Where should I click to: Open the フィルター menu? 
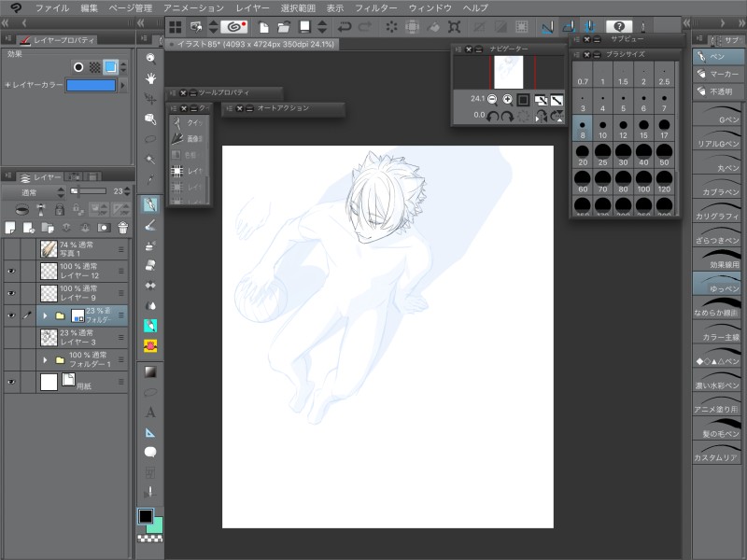click(x=375, y=7)
